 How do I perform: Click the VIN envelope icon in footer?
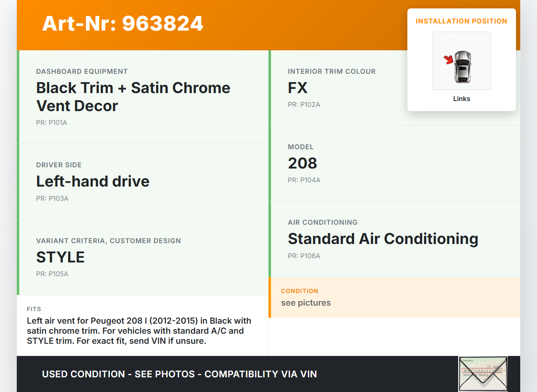(x=482, y=374)
